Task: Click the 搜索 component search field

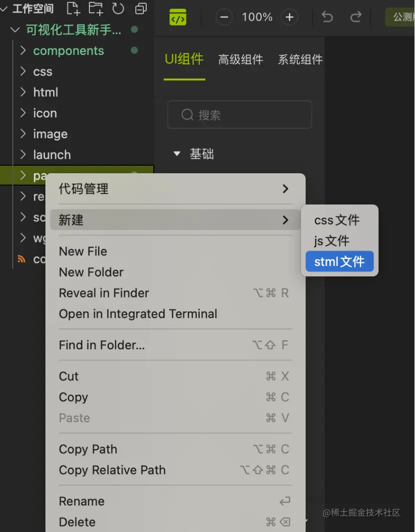Action: 240,114
